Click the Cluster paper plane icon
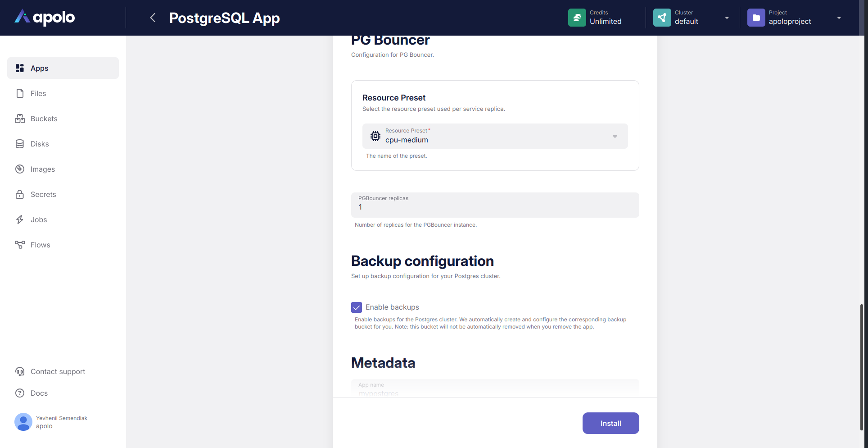This screenshot has width=868, height=448. pyautogui.click(x=662, y=18)
